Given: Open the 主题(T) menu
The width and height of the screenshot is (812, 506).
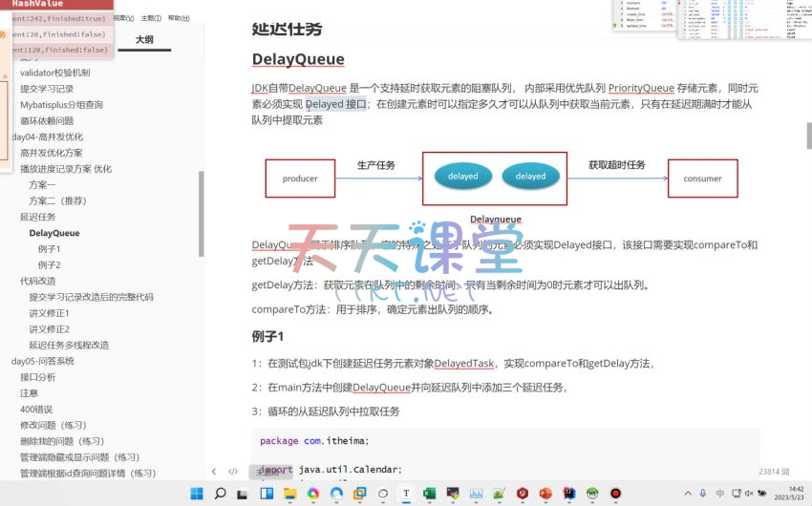Looking at the screenshot, I should [x=151, y=18].
